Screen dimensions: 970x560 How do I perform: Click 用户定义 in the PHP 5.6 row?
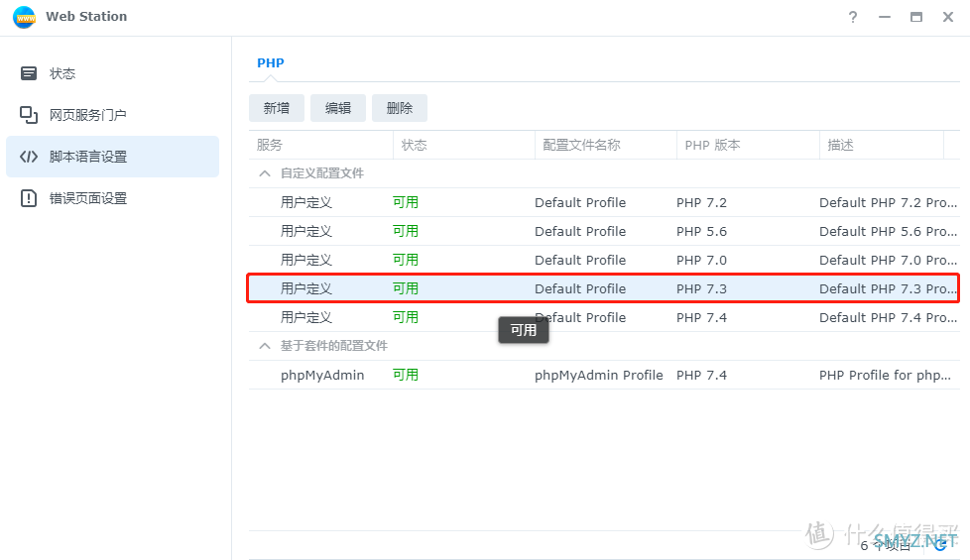point(306,232)
